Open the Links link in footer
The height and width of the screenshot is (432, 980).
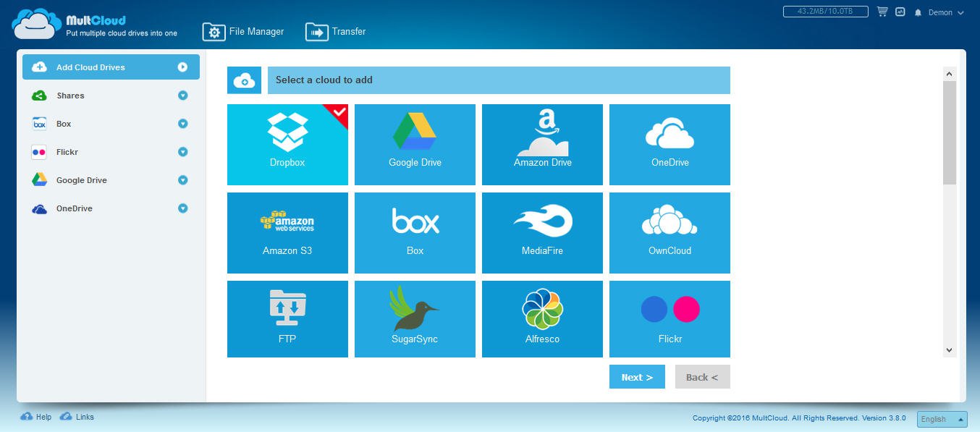pyautogui.click(x=77, y=417)
